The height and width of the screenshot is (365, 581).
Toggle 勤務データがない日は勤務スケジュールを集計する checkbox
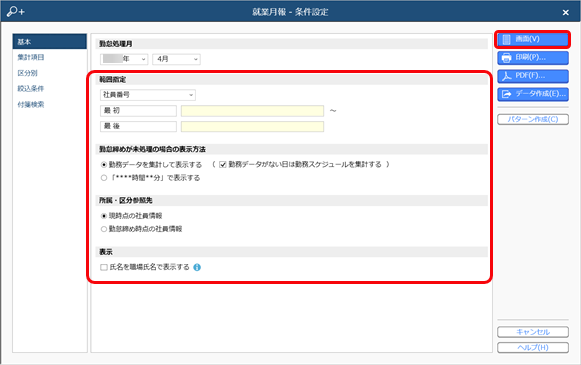[x=223, y=165]
